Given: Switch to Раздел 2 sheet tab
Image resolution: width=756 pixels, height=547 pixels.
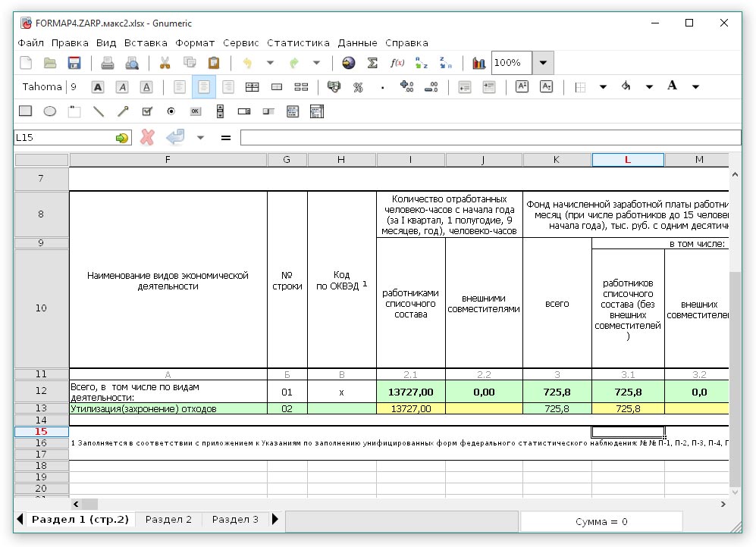Looking at the screenshot, I should pos(168,520).
